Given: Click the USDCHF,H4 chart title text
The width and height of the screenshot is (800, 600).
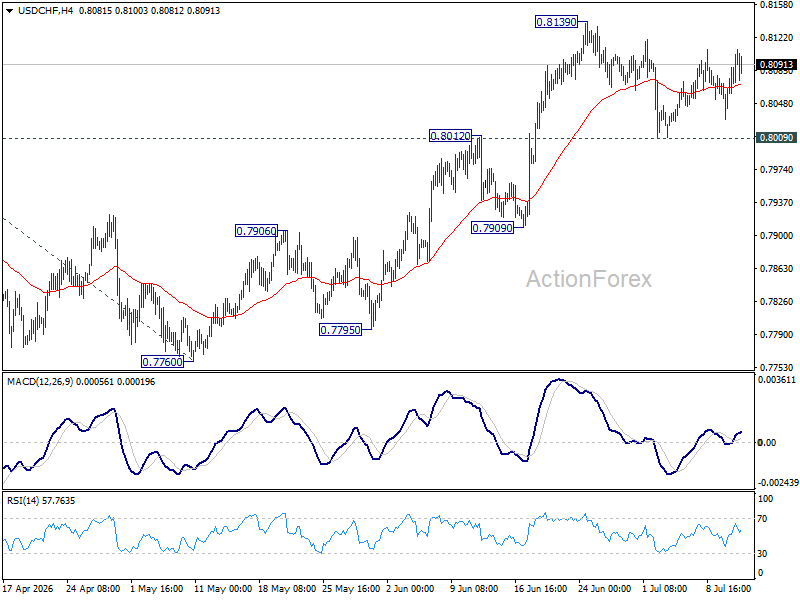Looking at the screenshot, I should point(45,11).
